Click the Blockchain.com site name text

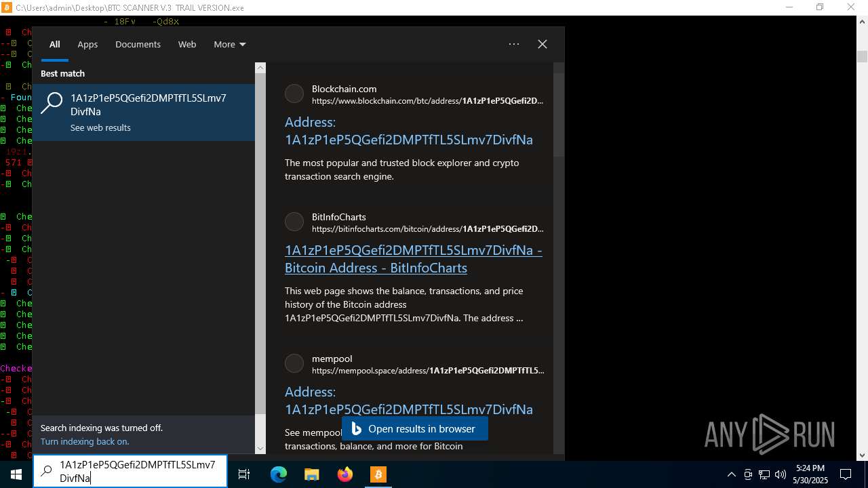pos(344,89)
